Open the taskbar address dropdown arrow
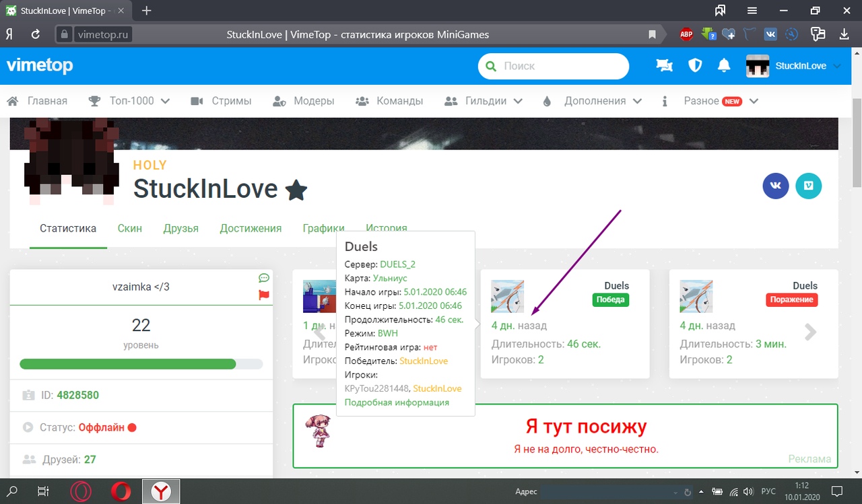This screenshot has height=504, width=862. point(677,491)
